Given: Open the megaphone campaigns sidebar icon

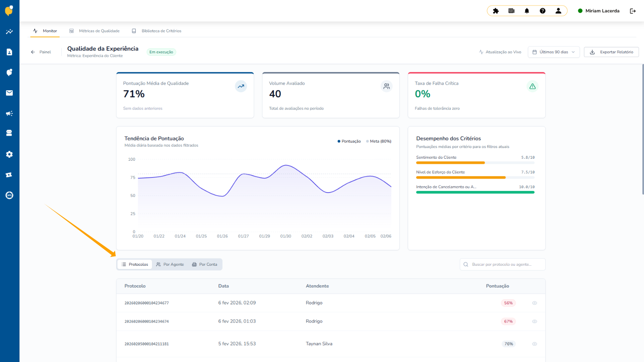Looking at the screenshot, I should (9, 113).
